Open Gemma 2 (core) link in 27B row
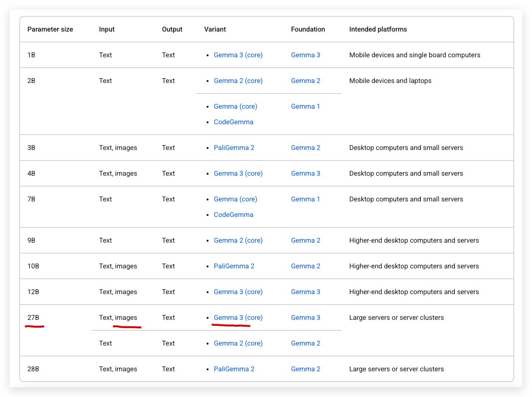Image resolution: width=532 pixels, height=397 pixels. [x=238, y=343]
